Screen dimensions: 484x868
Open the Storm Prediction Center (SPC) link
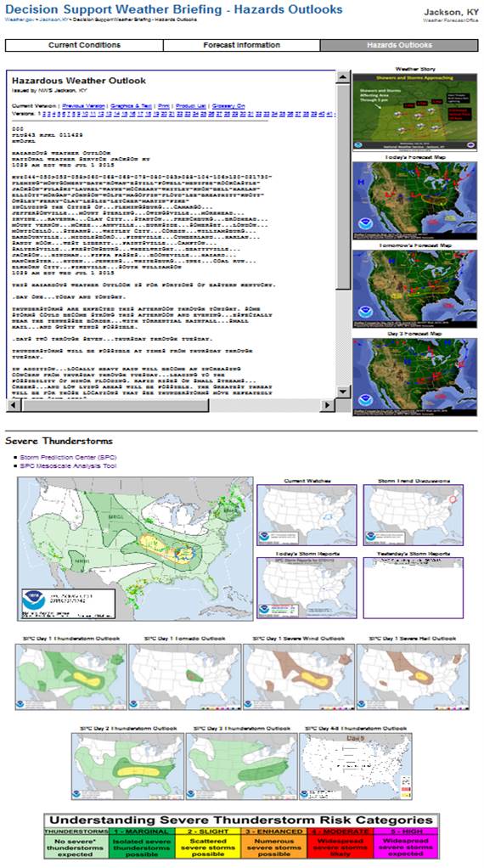(x=68, y=457)
